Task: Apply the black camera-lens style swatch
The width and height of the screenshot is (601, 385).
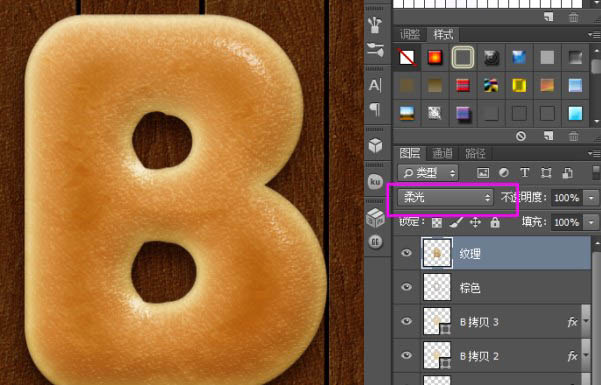Action: [491, 58]
